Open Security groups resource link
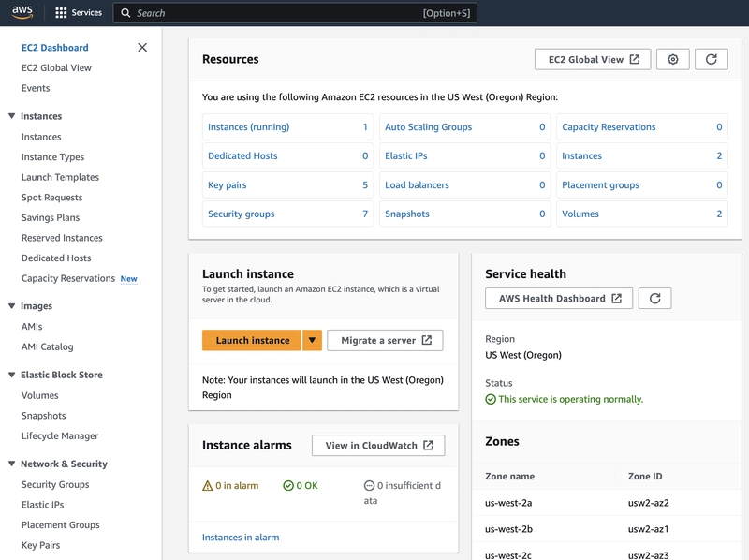The image size is (749, 560). click(x=242, y=214)
